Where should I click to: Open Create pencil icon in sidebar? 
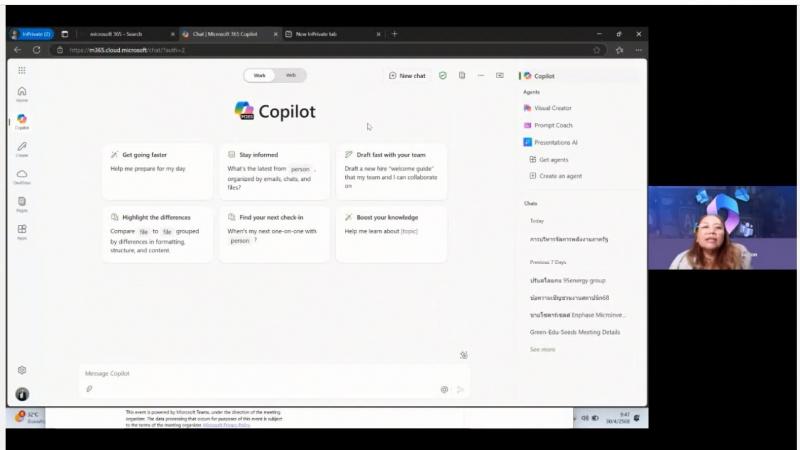tap(22, 149)
